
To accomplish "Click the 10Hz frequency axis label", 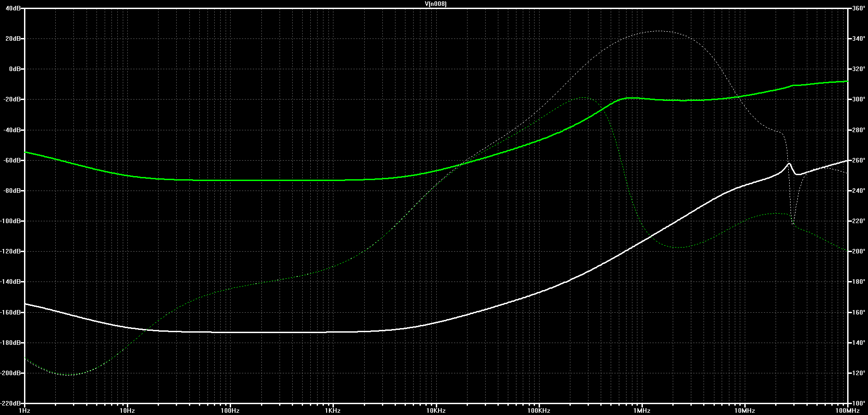I will click(127, 410).
